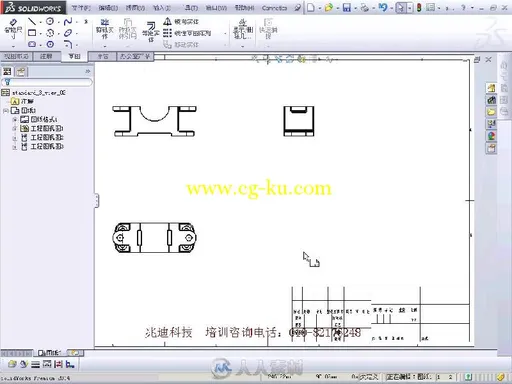Open the 帮助 (Help) menu

244,8
